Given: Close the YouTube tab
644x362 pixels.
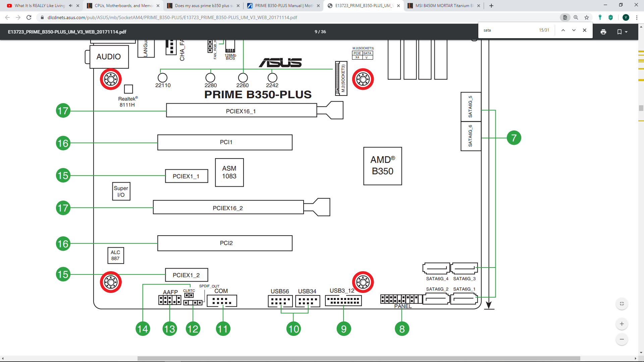Looking at the screenshot, I should coord(78,6).
